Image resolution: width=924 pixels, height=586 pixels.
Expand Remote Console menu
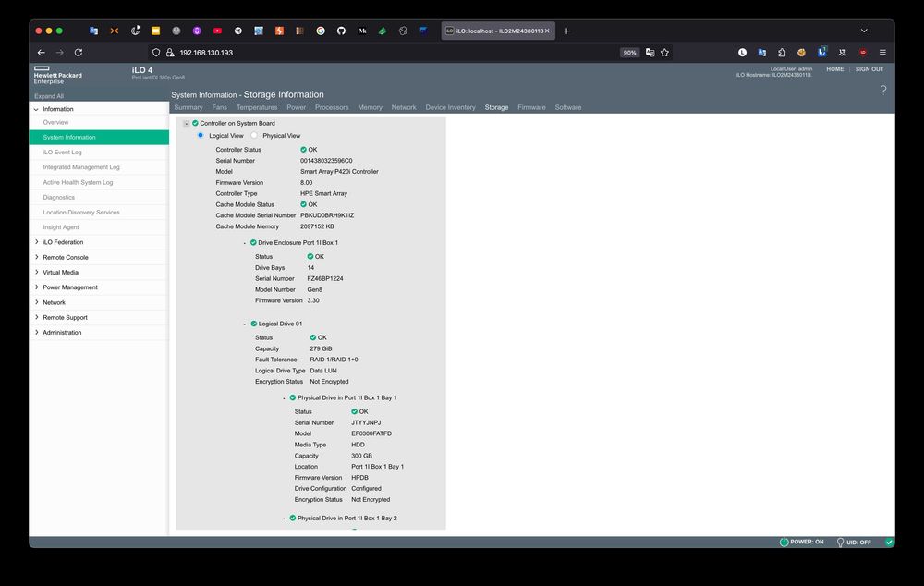pyautogui.click(x=37, y=257)
